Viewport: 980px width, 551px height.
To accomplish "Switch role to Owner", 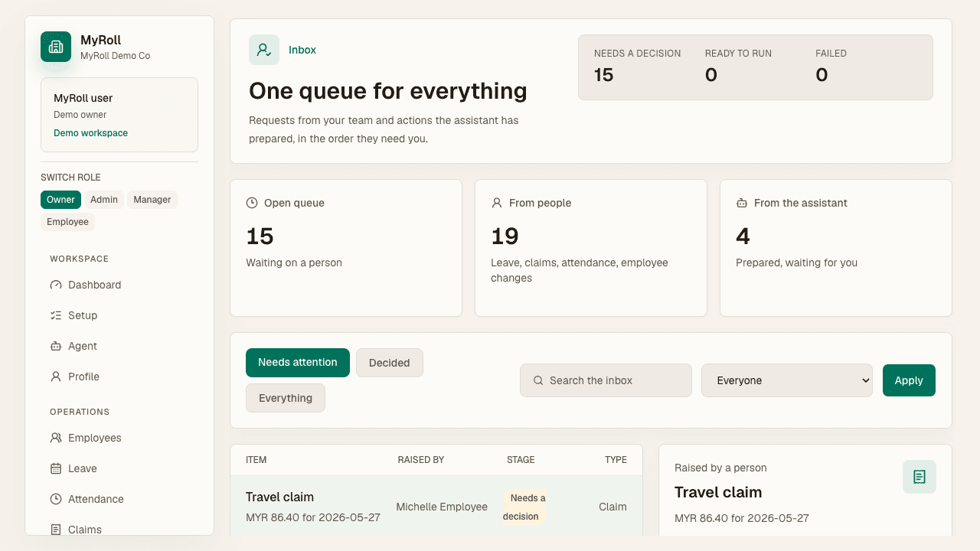I will (60, 200).
